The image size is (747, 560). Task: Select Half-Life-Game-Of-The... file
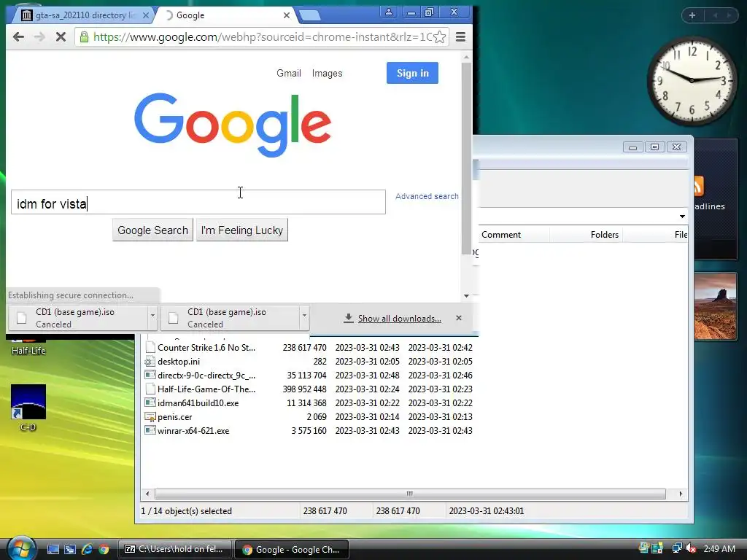[309, 389]
